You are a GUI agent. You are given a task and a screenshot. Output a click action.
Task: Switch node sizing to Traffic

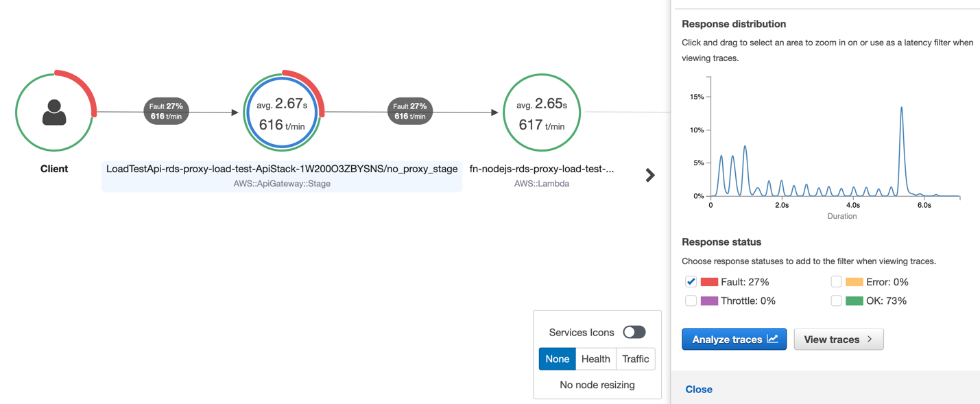click(635, 359)
